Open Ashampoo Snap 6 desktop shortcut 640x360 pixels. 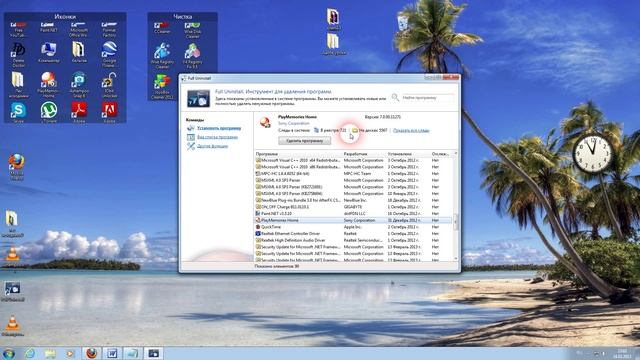point(79,85)
